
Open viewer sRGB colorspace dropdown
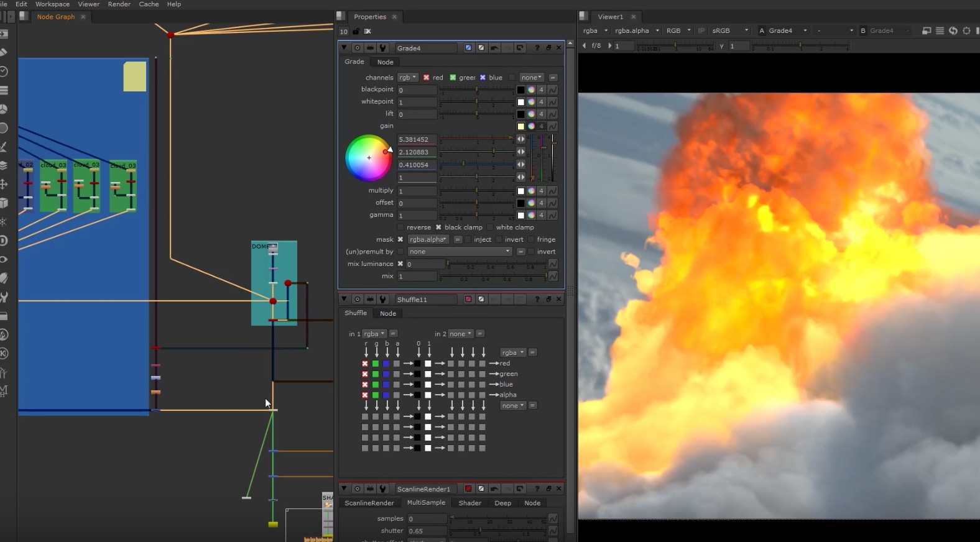tap(730, 30)
